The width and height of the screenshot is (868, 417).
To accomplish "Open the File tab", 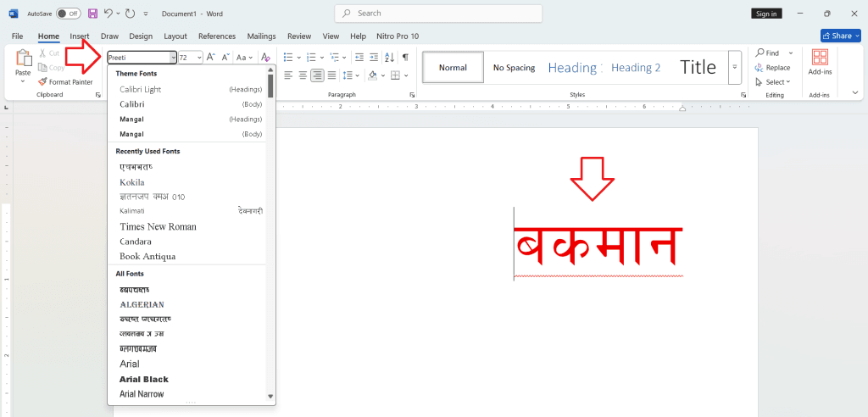I will pos(17,36).
